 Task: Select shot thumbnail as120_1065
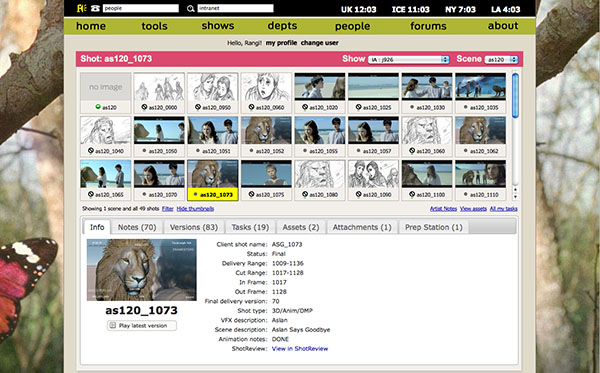[x=106, y=180]
